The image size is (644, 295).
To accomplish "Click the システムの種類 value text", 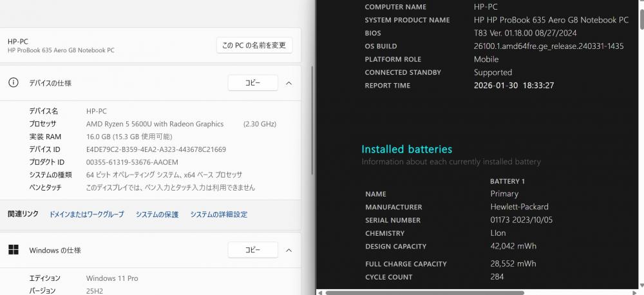I will tap(164, 175).
